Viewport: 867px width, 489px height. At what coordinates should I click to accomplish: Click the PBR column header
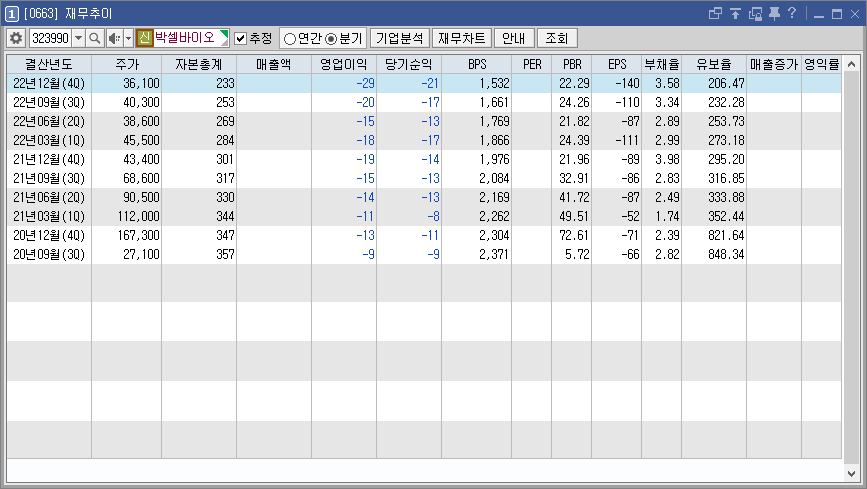coord(572,64)
